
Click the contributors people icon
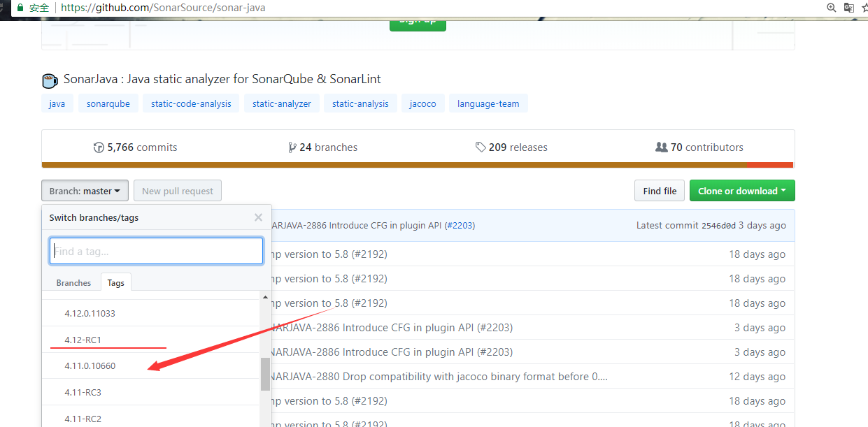[662, 147]
